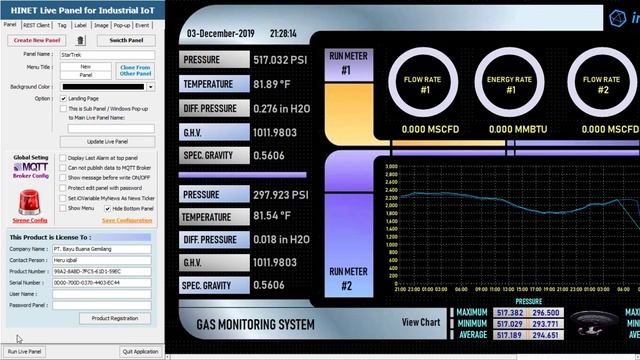Click View Chart on the gas panel
This screenshot has width=640, height=360.
[421, 322]
